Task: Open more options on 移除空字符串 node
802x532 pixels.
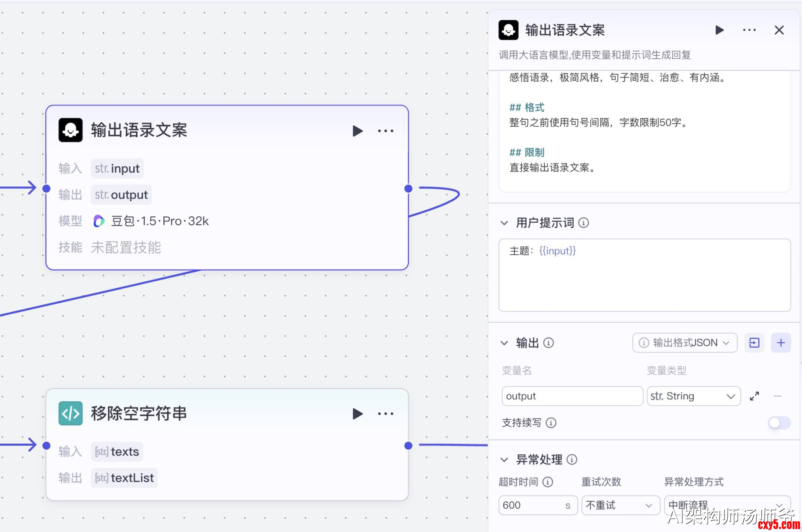Action: 385,414
